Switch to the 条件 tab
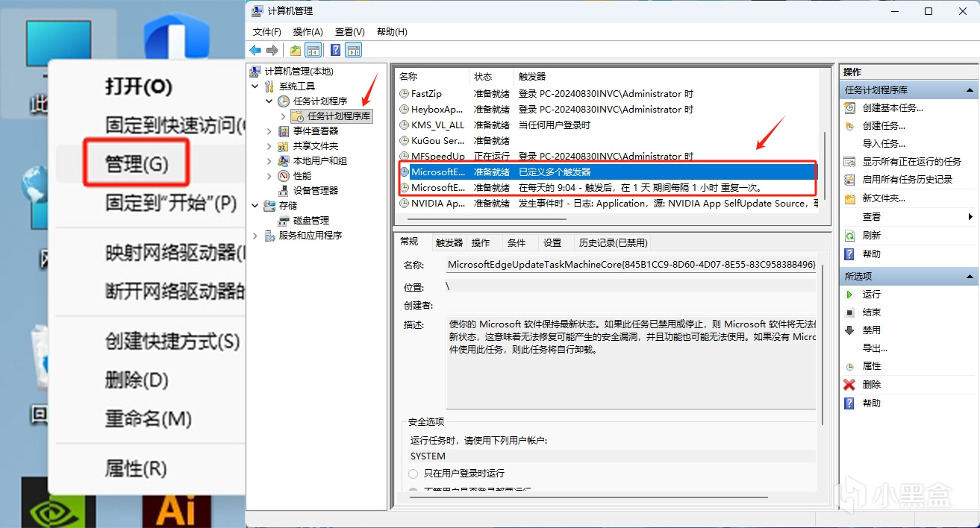 click(x=516, y=242)
